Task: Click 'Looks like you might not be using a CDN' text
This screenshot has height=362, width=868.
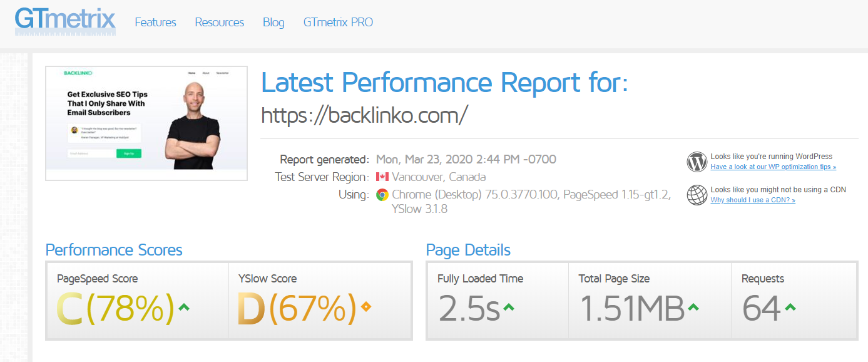Action: (779, 190)
